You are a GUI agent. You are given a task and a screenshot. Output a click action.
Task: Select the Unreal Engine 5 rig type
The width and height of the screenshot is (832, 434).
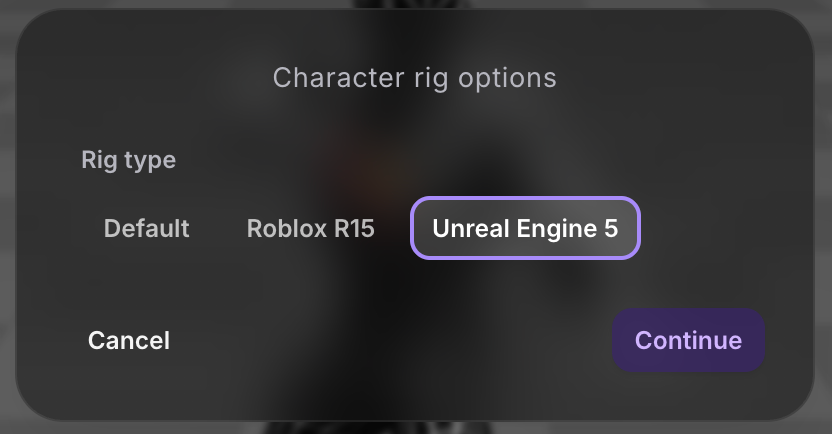coord(525,228)
